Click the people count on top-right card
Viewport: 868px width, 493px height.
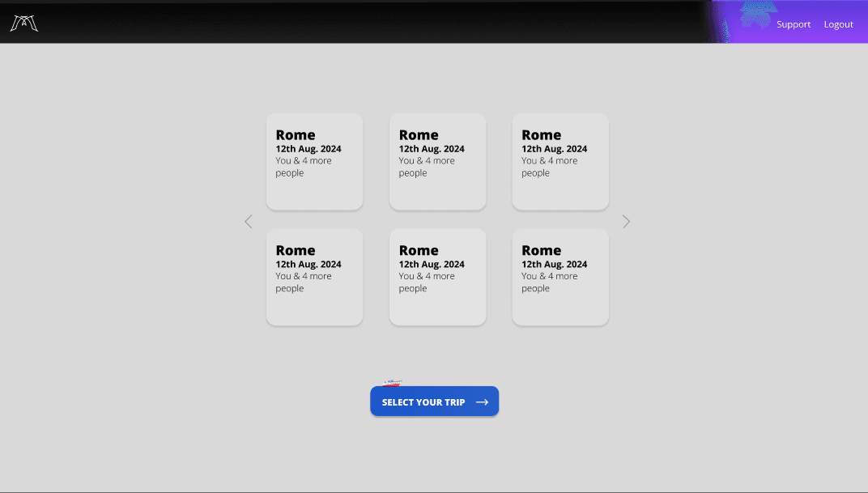pyautogui.click(x=549, y=167)
